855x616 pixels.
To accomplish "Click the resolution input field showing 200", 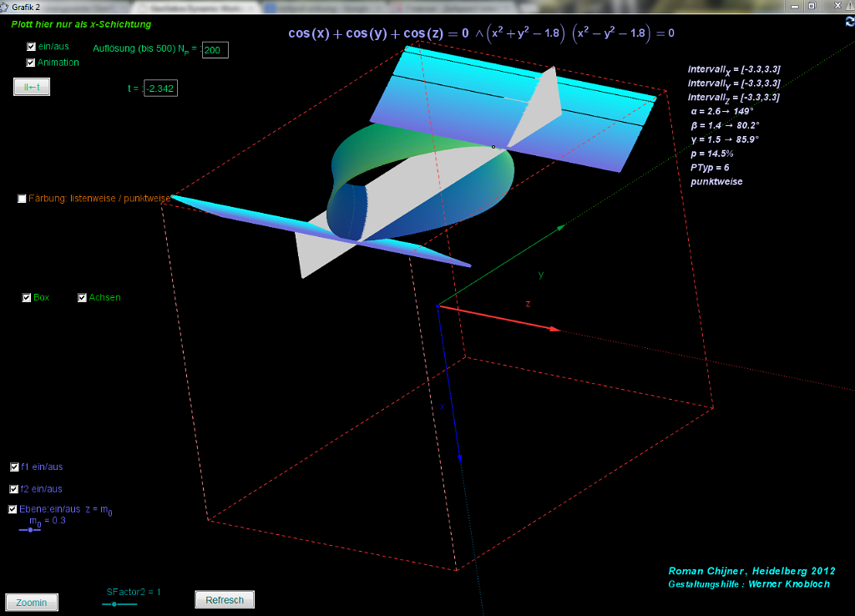I will click(215, 50).
